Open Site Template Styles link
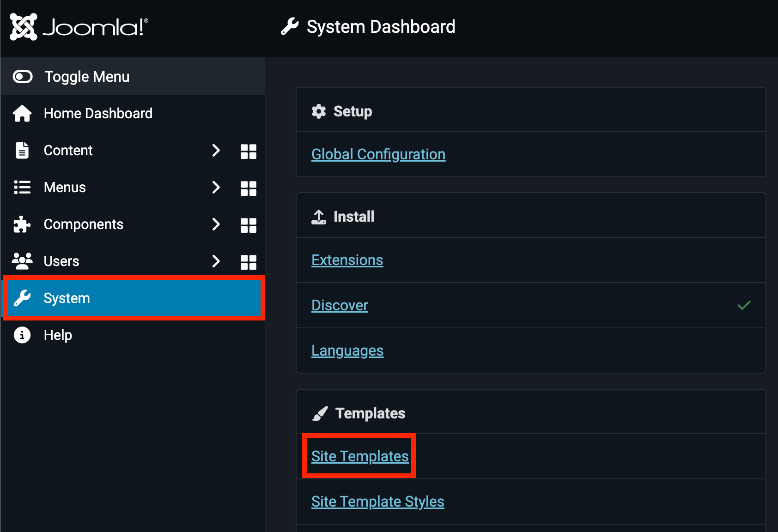Screen dimensions: 778x532 point(377,502)
